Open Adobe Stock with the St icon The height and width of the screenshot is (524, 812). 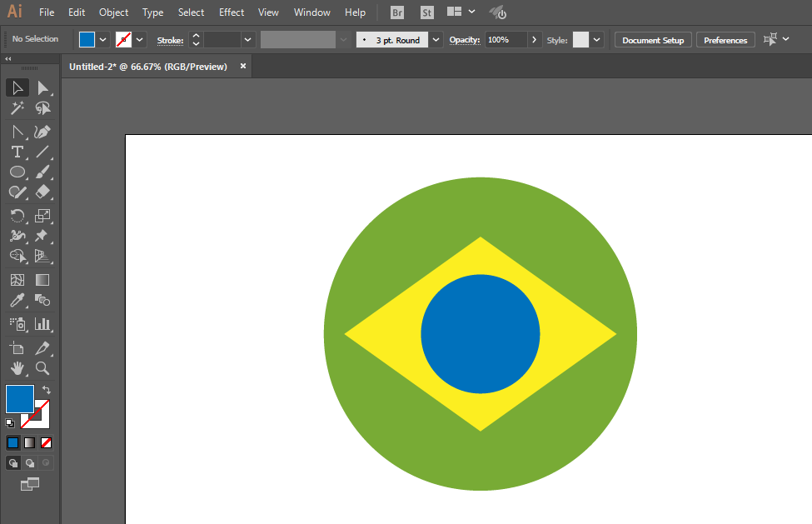click(426, 12)
